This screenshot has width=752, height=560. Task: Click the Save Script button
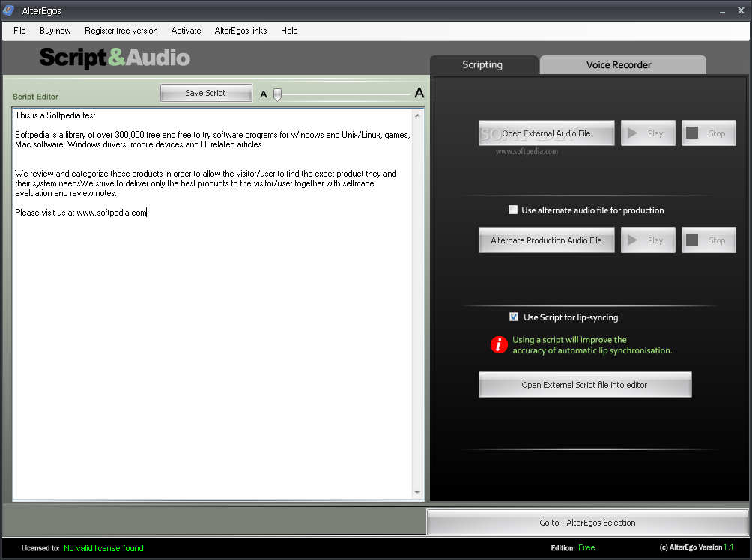[206, 93]
